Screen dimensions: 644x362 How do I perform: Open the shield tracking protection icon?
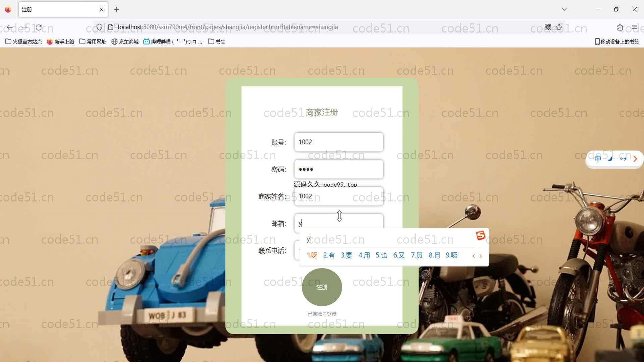click(99, 27)
